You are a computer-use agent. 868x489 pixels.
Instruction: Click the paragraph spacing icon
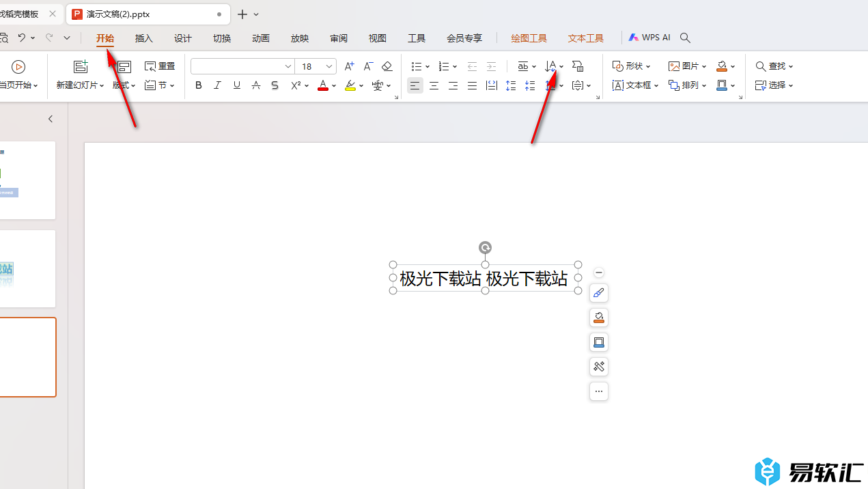[530, 85]
